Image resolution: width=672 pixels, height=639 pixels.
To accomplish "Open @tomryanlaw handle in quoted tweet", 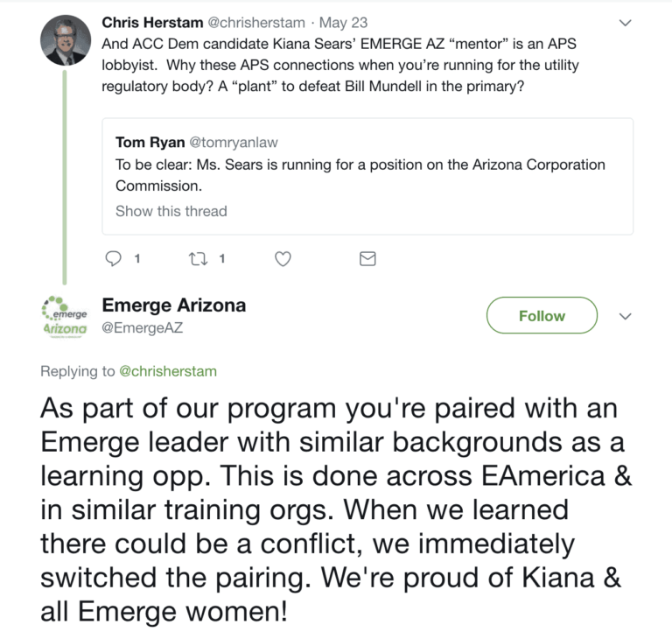I will click(x=234, y=142).
